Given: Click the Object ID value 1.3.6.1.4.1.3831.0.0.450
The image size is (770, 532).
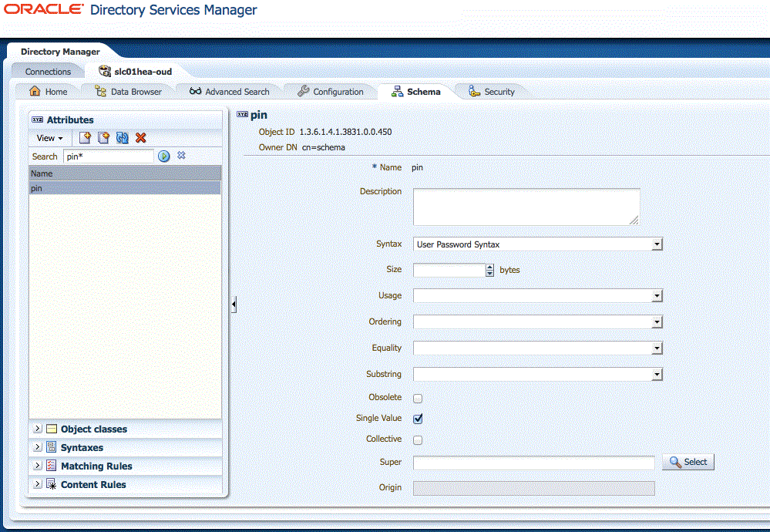Looking at the screenshot, I should coord(346,132).
